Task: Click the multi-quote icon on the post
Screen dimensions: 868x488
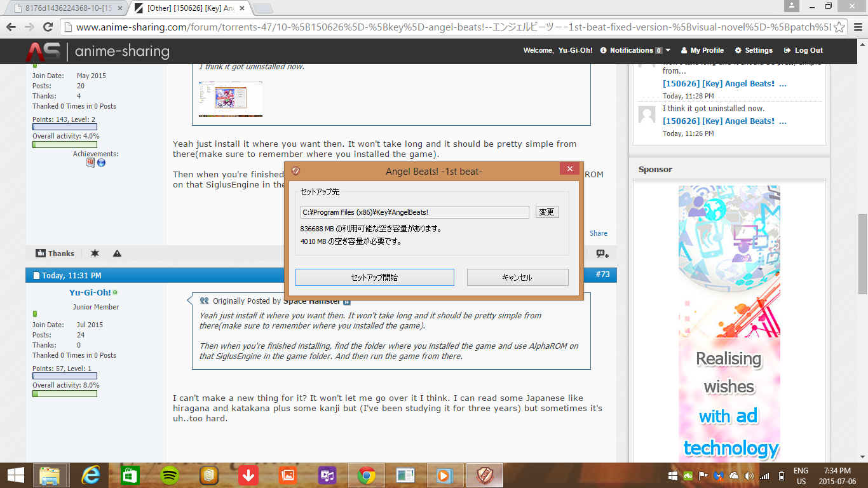Action: (x=602, y=254)
